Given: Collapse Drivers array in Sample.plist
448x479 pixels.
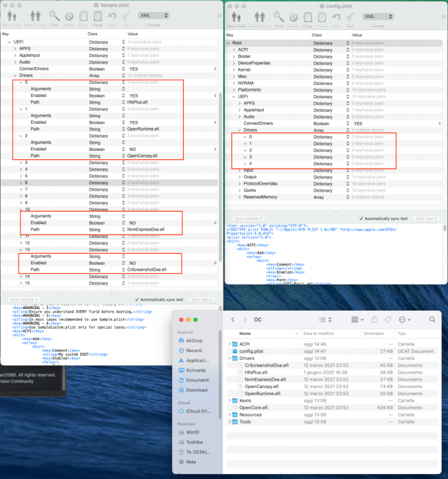Looking at the screenshot, I should 16,75.
